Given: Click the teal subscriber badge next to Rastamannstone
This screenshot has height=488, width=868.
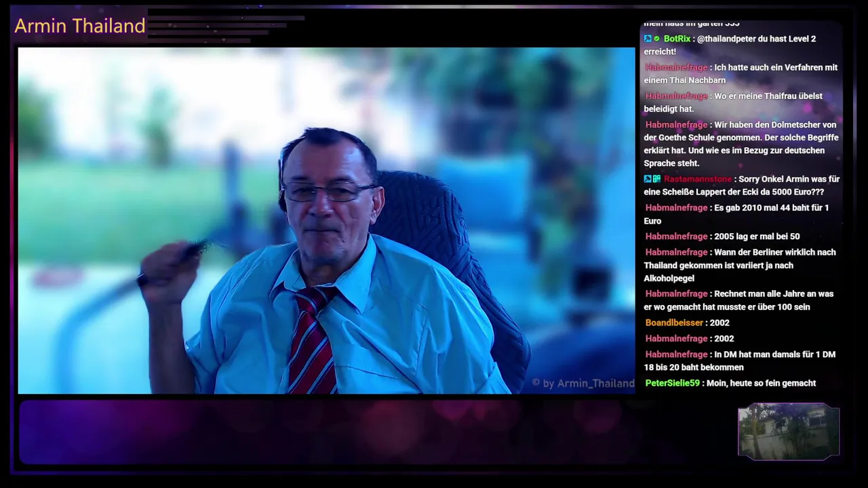Looking at the screenshot, I should [656, 179].
